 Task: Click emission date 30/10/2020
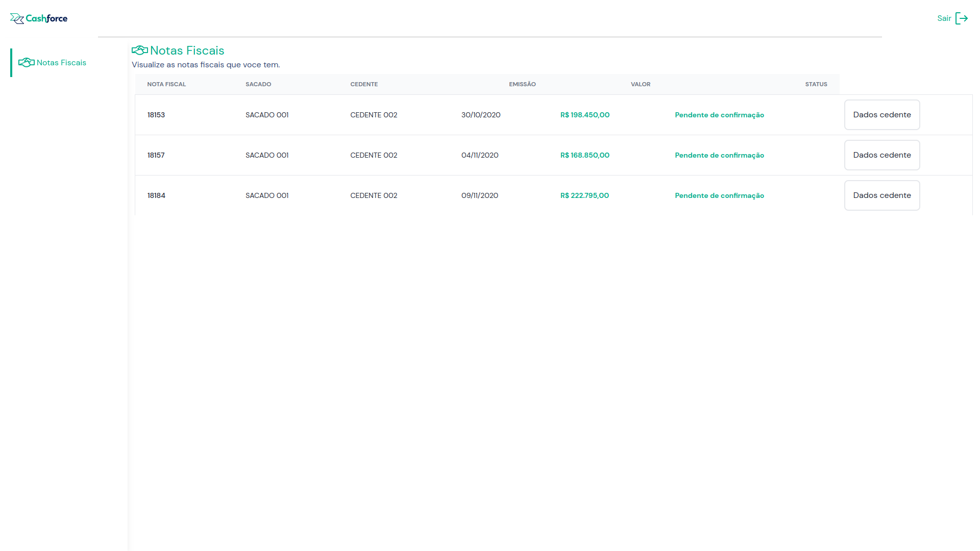pyautogui.click(x=480, y=115)
